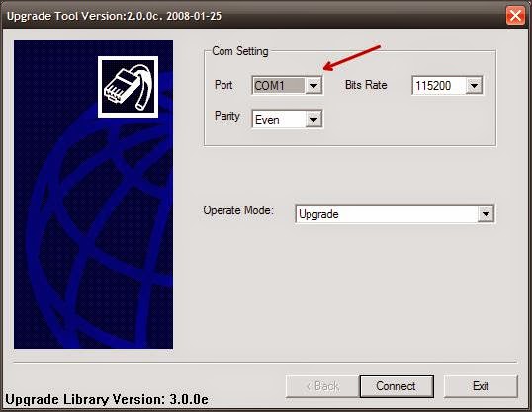Viewport: 532px width, 412px height.
Task: Click Upgrade Library Version 3.0.0e text
Action: point(107,399)
